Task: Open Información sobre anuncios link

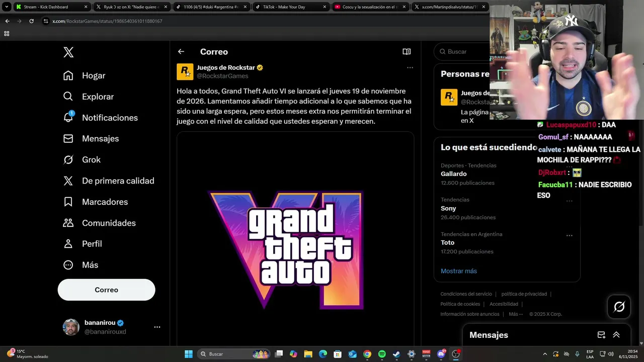Action: (469, 314)
